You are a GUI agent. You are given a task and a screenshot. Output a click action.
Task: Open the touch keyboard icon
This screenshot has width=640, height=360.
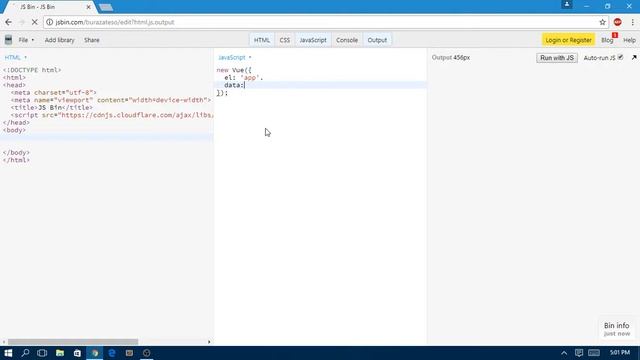[x=594, y=353]
